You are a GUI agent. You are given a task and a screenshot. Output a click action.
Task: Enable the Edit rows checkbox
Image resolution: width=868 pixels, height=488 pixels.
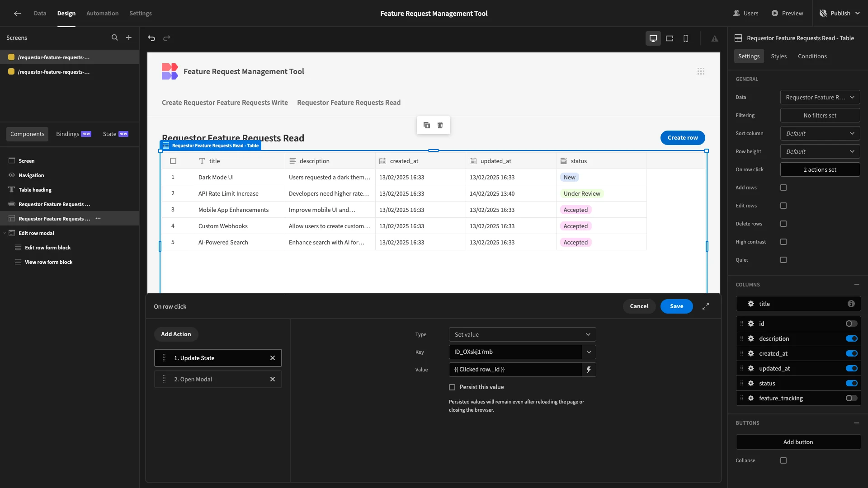783,206
